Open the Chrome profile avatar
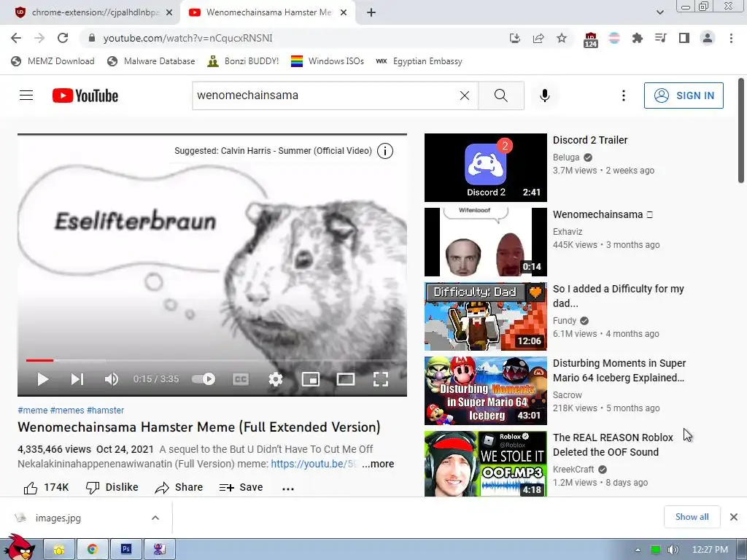747x560 pixels. [708, 38]
